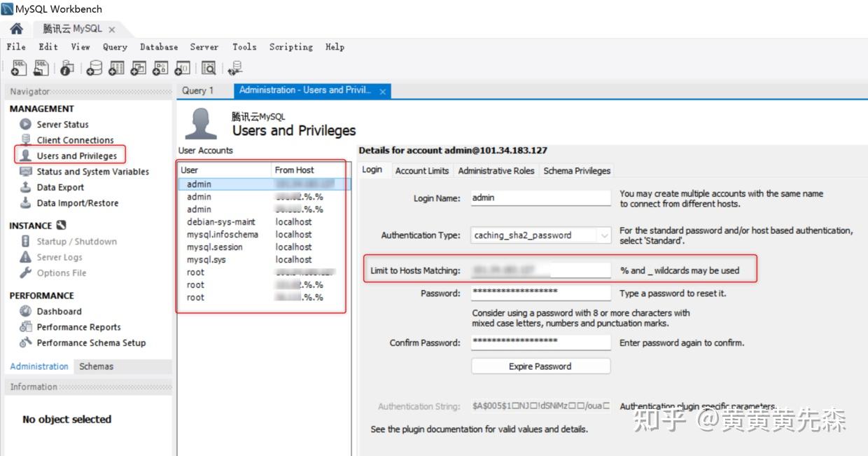Select the first admin account row
The height and width of the screenshot is (456, 868).
click(x=264, y=184)
